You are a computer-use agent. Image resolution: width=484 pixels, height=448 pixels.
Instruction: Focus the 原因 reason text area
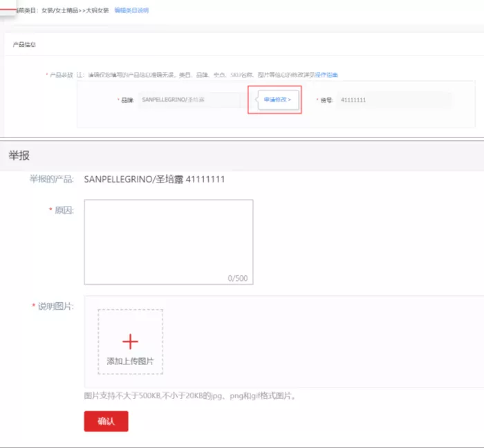pos(169,242)
